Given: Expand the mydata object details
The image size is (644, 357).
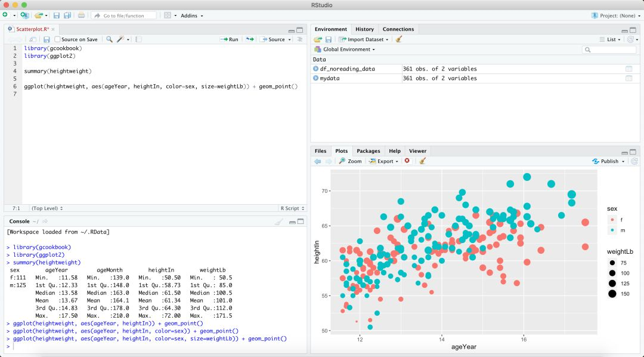Looking at the screenshot, I should 316,78.
